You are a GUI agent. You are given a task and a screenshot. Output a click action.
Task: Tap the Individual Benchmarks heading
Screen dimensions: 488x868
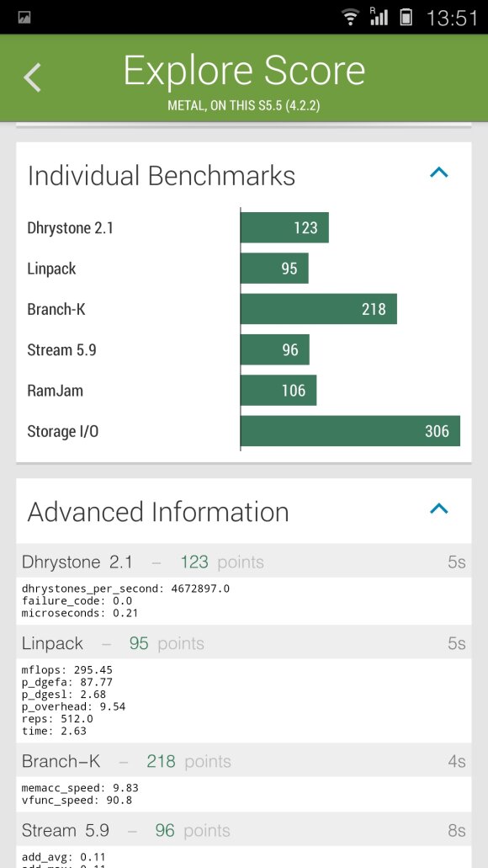click(161, 175)
